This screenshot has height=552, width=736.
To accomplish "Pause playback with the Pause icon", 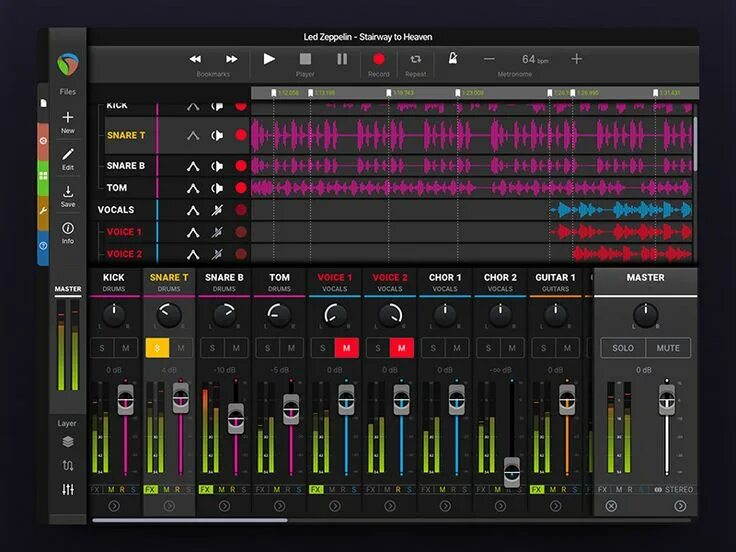I will click(x=342, y=59).
